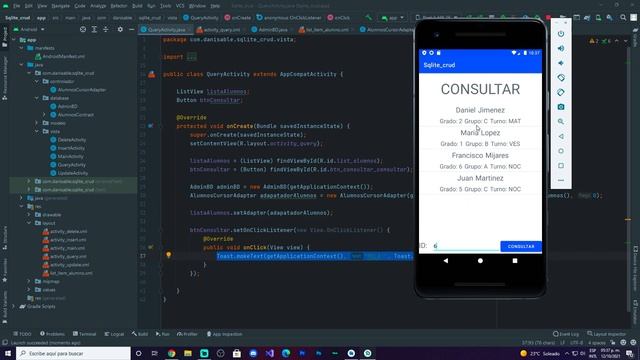Raise volume with the emulator volume-up icon

click(561, 49)
